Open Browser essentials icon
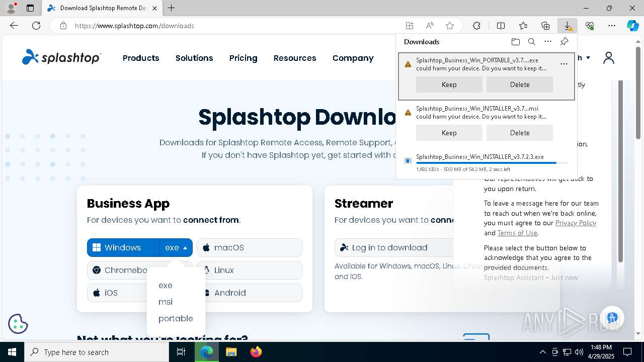The width and height of the screenshot is (644, 362). click(590, 26)
